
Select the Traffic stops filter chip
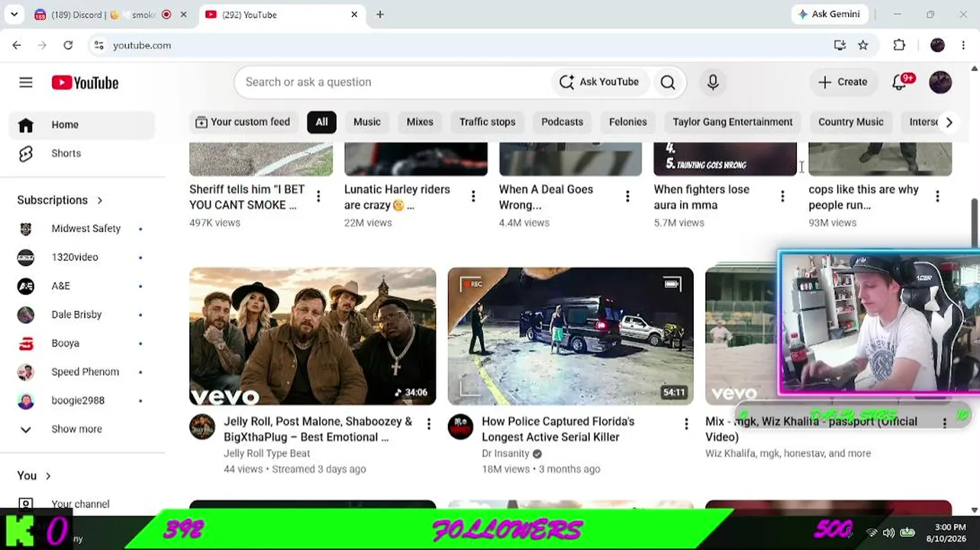(x=487, y=122)
